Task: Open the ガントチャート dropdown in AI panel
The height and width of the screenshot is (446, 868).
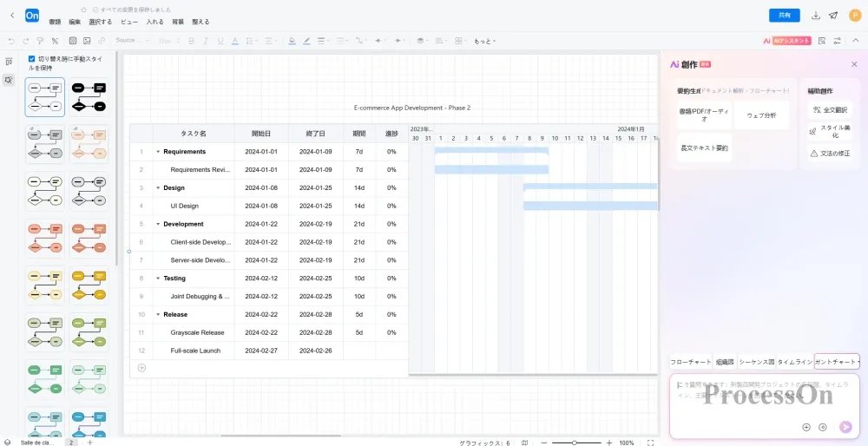Action: coord(837,362)
